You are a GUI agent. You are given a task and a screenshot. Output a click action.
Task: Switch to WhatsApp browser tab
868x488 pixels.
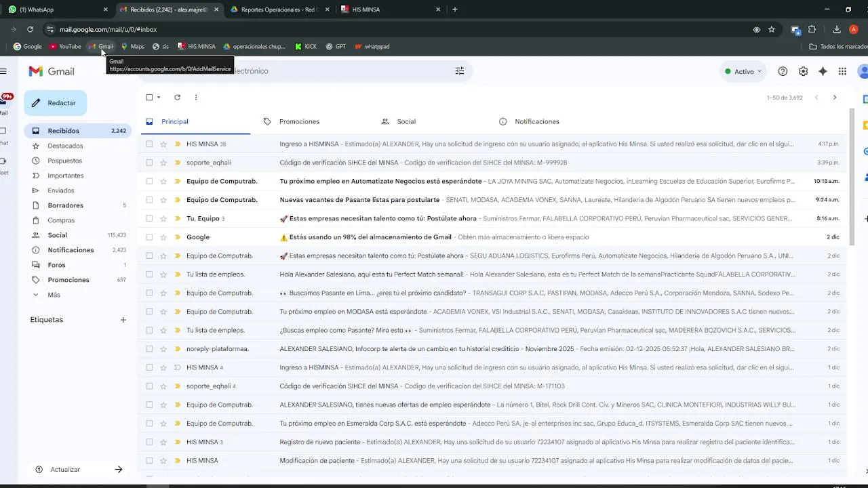58,9
